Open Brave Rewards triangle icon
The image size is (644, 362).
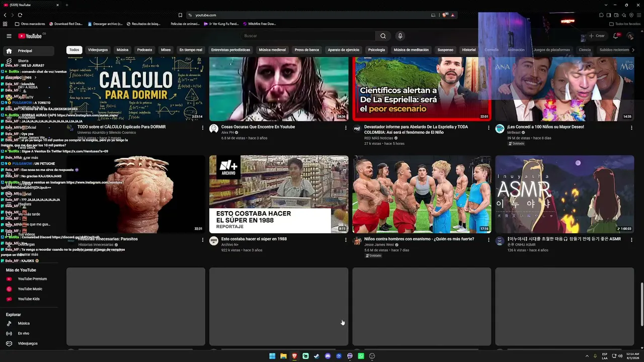tap(453, 15)
